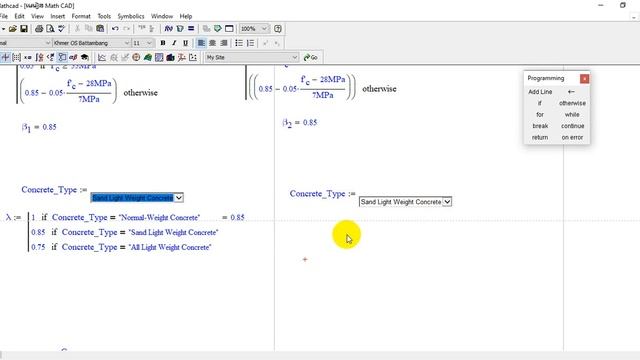Set center text alignment

[212, 43]
